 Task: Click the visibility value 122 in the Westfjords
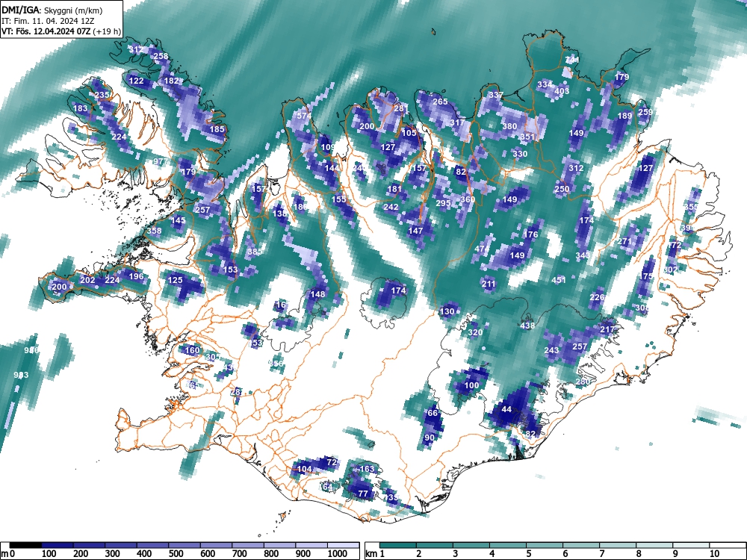(136, 81)
